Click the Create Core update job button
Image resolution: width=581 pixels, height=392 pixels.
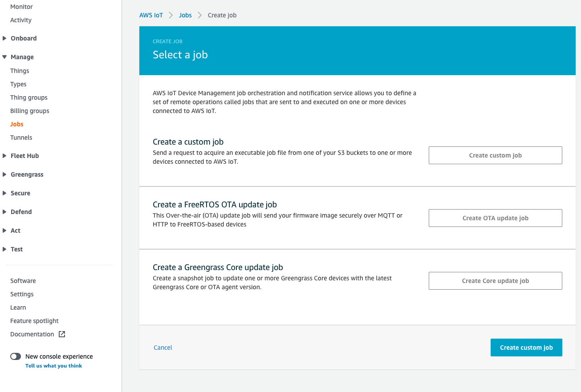(496, 281)
